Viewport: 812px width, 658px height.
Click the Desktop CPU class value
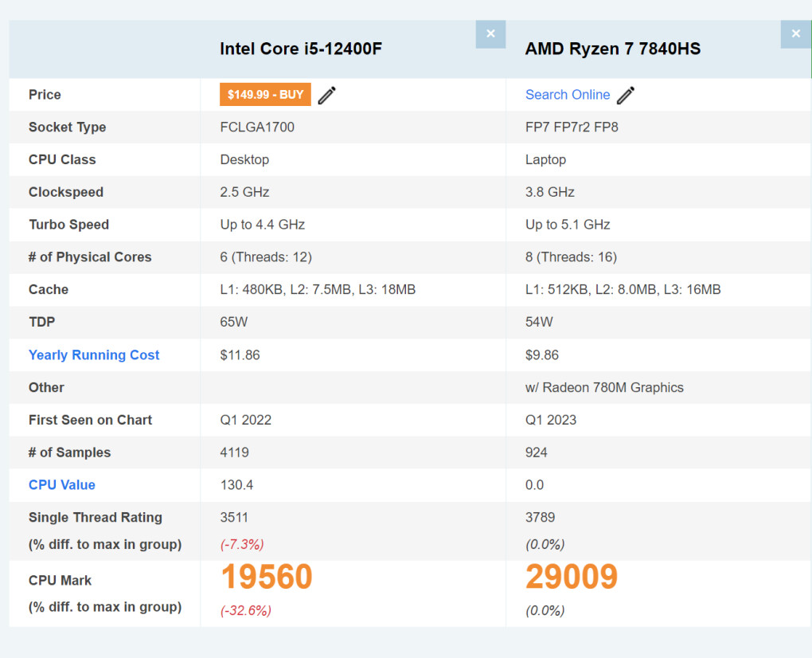[x=244, y=159]
